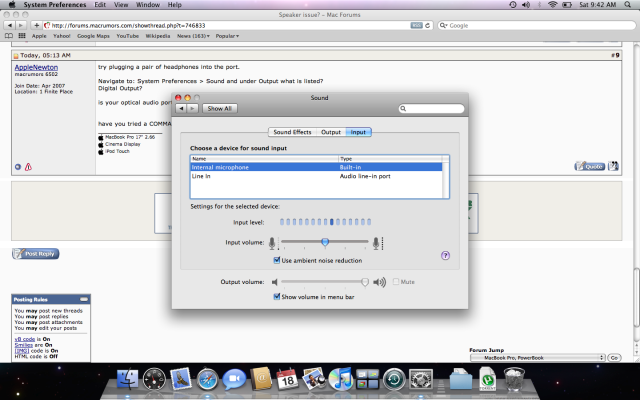Open the Forum Jump dropdown
The image size is (640, 400).
pyautogui.click(x=538, y=358)
